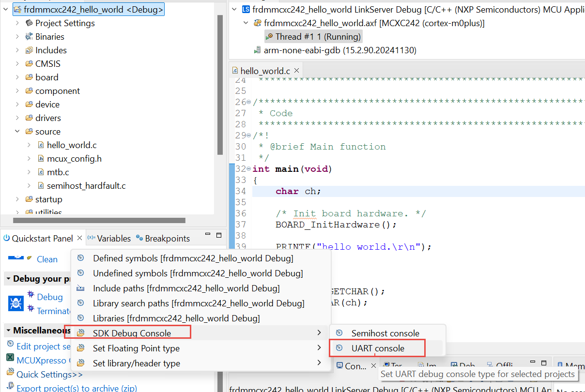Close the hello_world.c editor tab

(x=296, y=70)
